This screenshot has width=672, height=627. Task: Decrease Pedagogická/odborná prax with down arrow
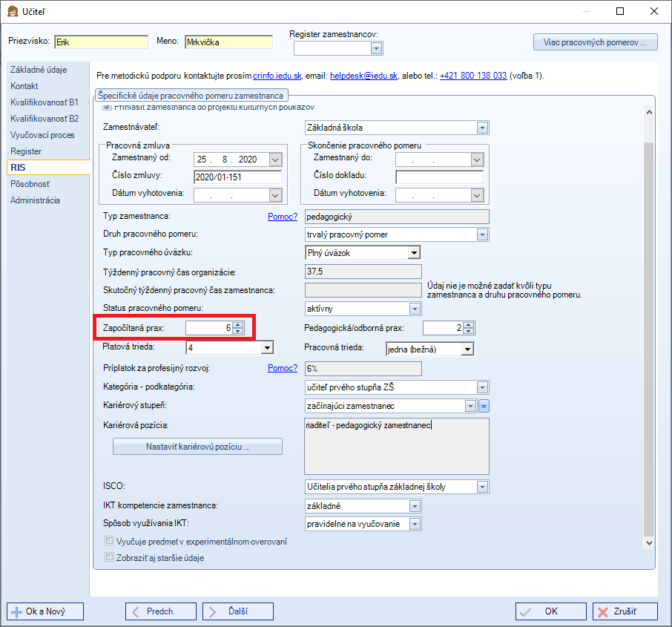(x=469, y=331)
